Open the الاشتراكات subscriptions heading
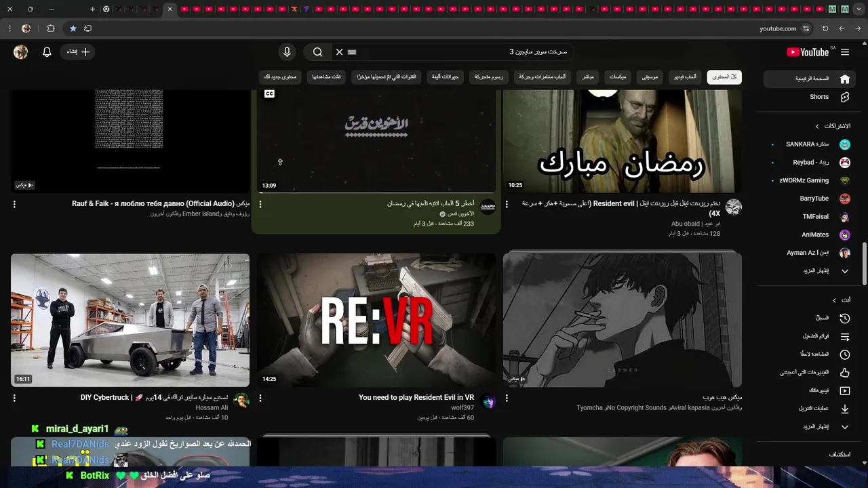 [x=832, y=126]
